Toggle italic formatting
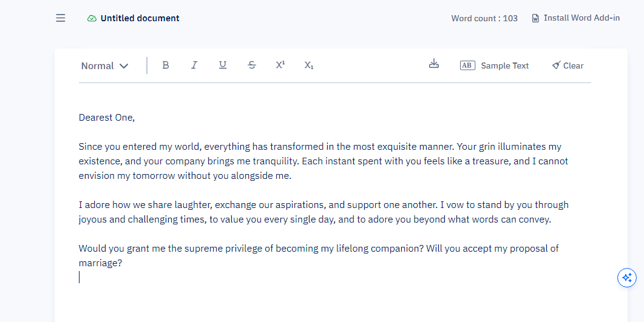 click(x=194, y=65)
